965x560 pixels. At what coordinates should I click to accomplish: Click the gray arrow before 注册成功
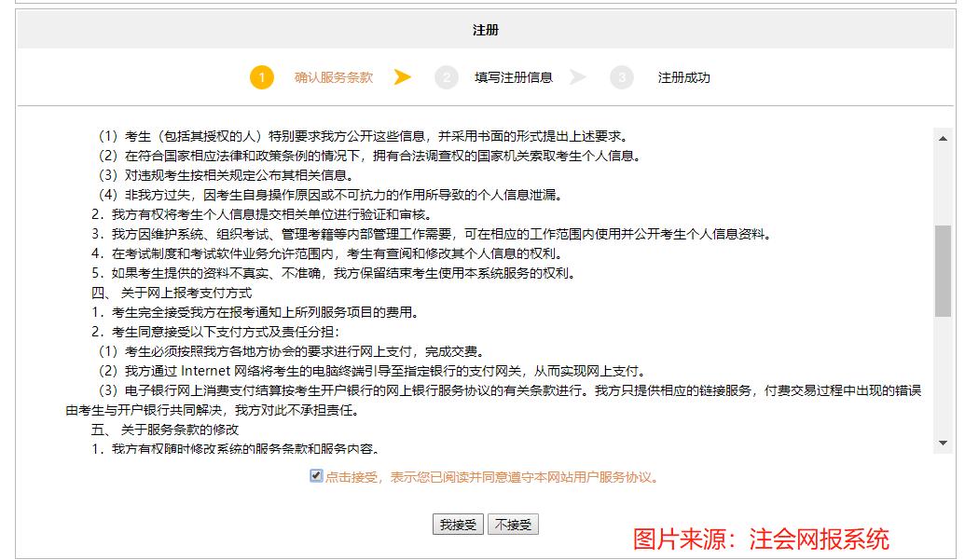(579, 77)
